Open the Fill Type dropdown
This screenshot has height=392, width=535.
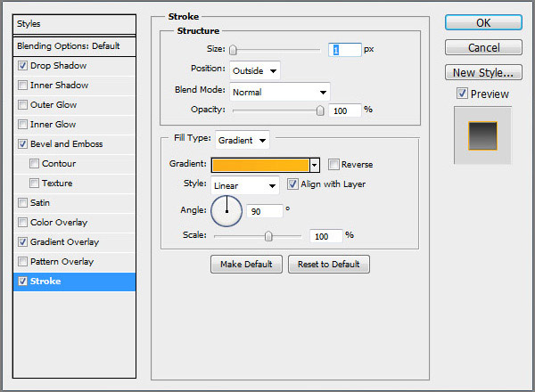pos(243,140)
